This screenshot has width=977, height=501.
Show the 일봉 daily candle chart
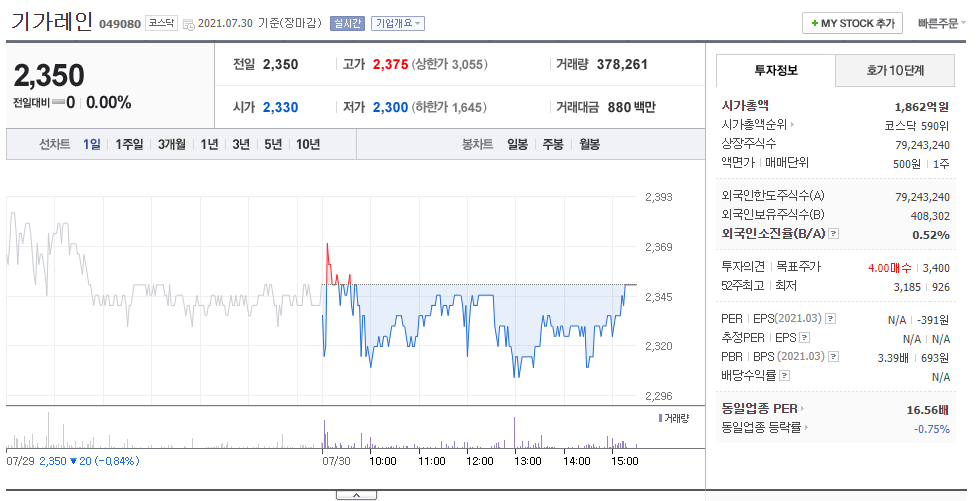click(517, 145)
